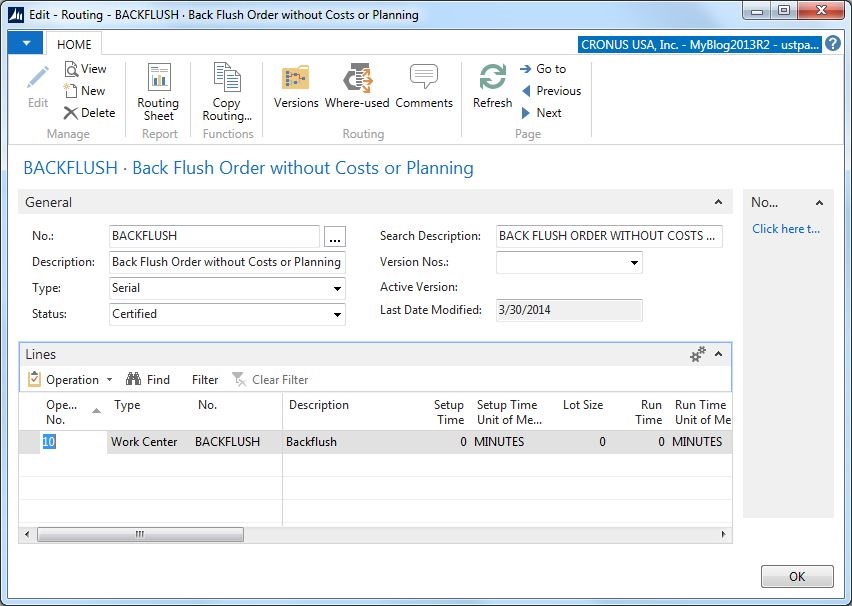852x606 pixels.
Task: Click the Dynamics NAV title bar icon
Action: [16, 15]
